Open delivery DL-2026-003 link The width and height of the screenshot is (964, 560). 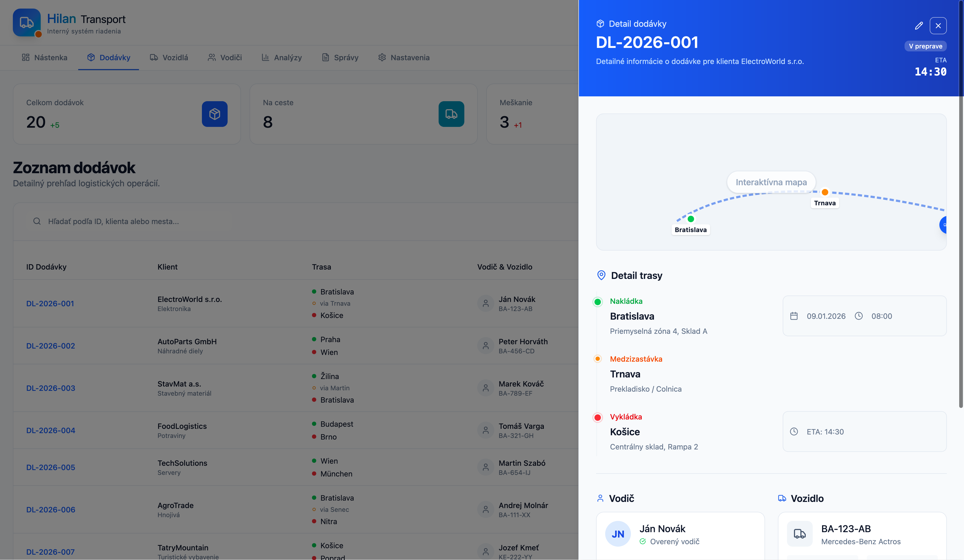[51, 388]
